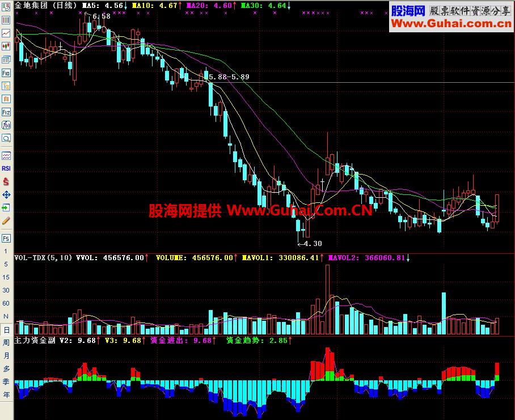Select the N custom period tab

6,316
